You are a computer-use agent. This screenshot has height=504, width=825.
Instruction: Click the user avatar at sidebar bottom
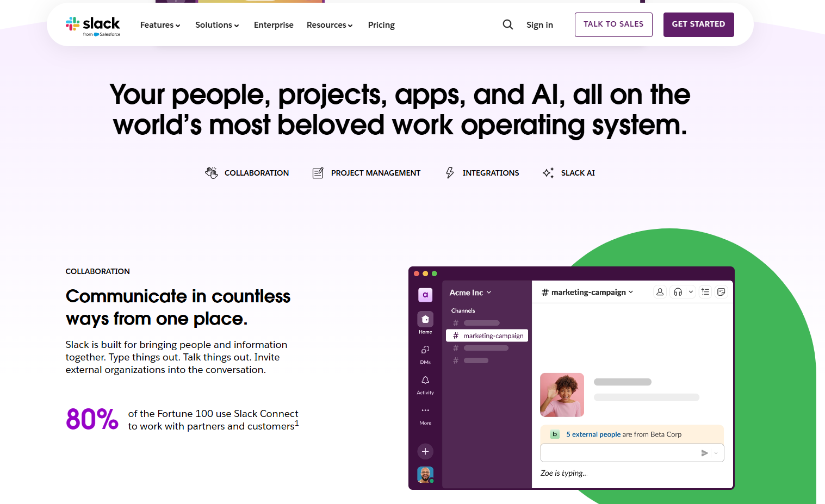[x=425, y=475]
